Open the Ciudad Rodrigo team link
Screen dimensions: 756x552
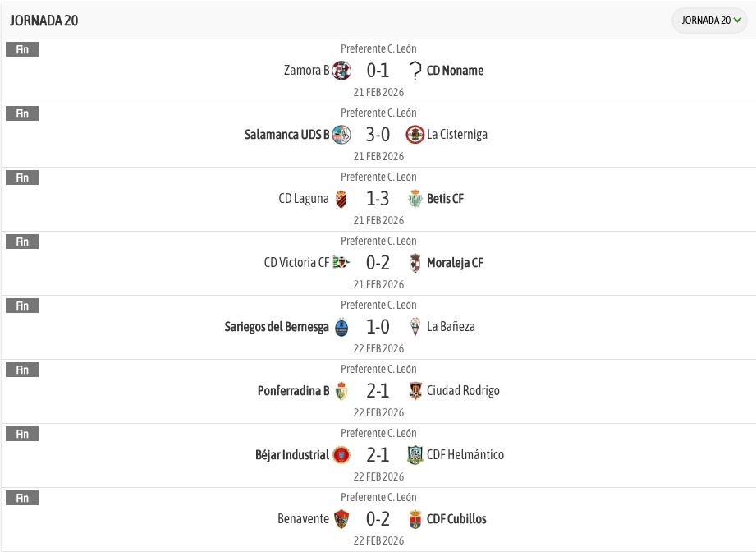tap(463, 391)
